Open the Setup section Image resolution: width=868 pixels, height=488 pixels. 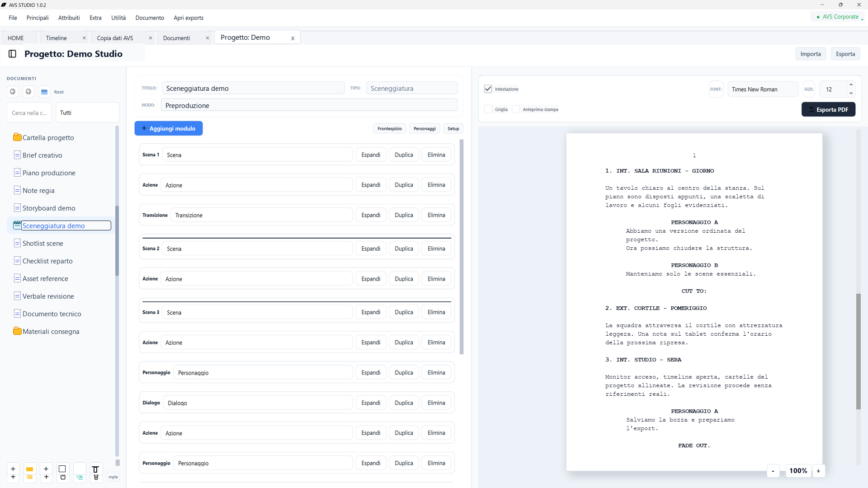(x=453, y=128)
